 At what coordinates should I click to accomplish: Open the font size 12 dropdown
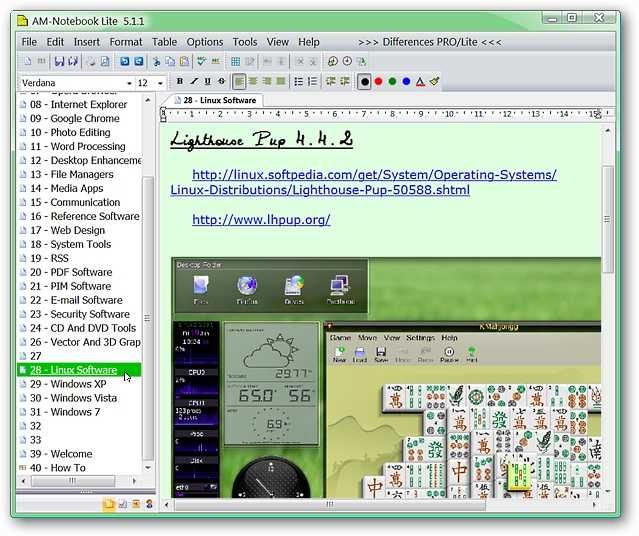160,83
